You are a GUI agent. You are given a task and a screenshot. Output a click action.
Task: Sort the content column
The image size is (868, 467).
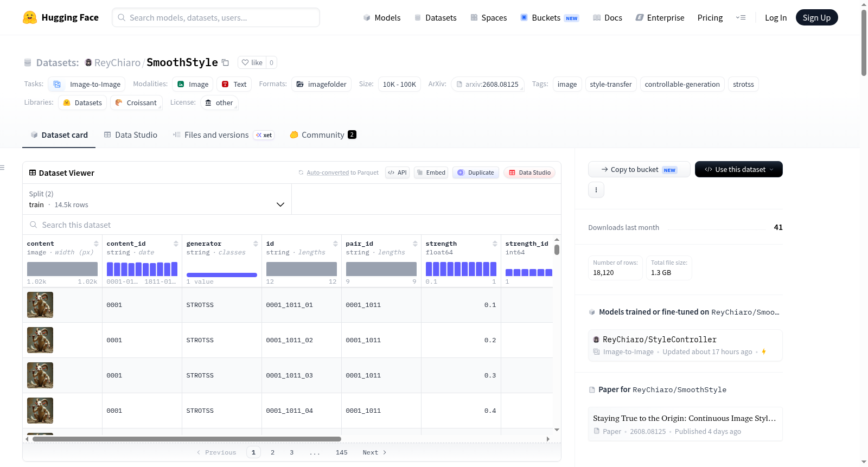[96, 244]
